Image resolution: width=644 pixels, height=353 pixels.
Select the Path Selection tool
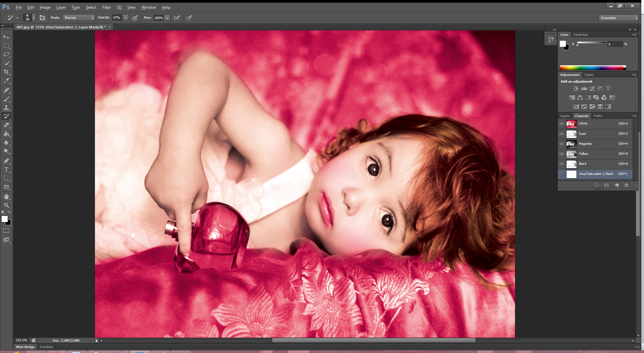point(6,178)
